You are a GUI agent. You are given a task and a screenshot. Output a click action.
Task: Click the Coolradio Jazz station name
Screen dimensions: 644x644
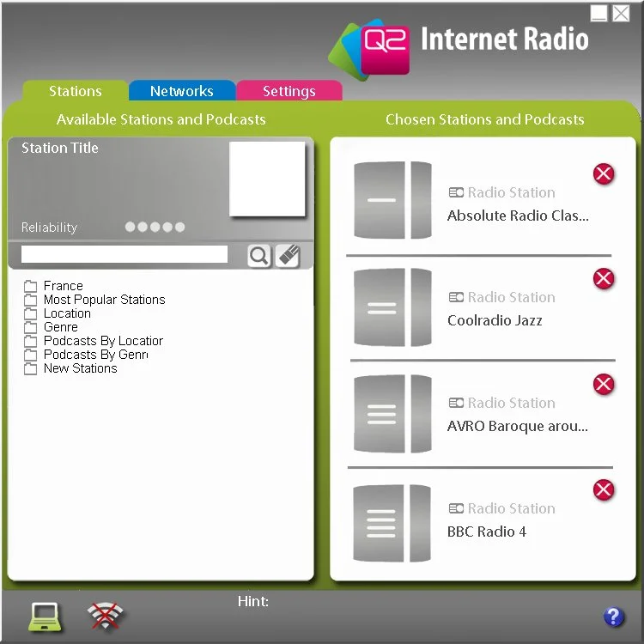tap(495, 320)
